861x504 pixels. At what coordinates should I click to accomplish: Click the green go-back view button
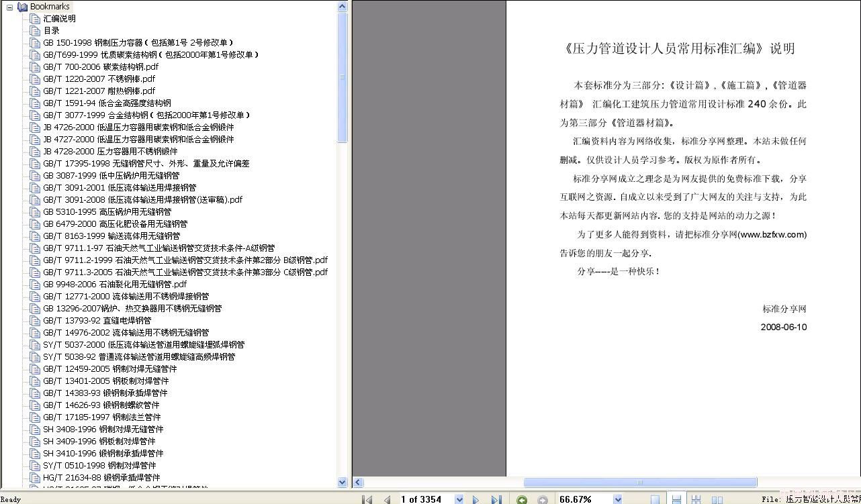[522, 499]
